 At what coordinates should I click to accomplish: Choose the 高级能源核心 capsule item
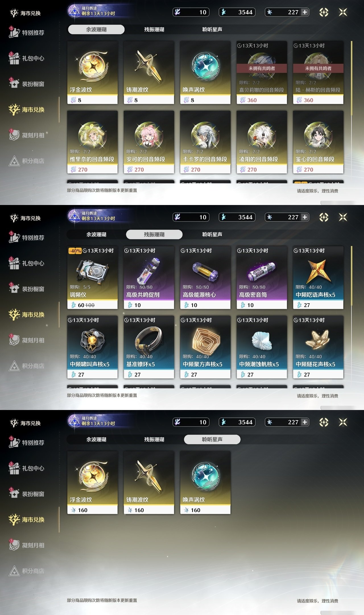205,278
